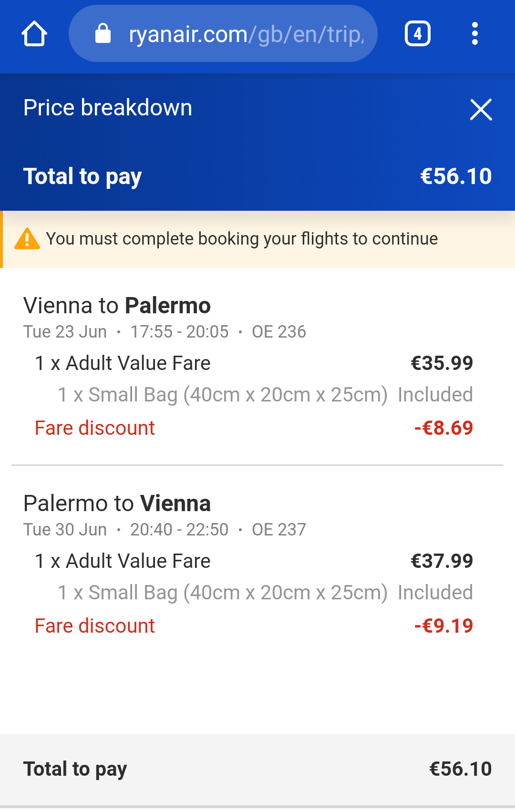Select the booking warning message banner
Viewport: 515px width, 812px height.
pyautogui.click(x=257, y=239)
